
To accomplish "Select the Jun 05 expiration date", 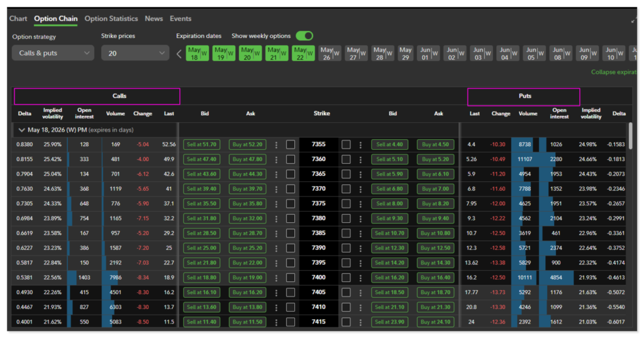I will pyautogui.click(x=535, y=54).
